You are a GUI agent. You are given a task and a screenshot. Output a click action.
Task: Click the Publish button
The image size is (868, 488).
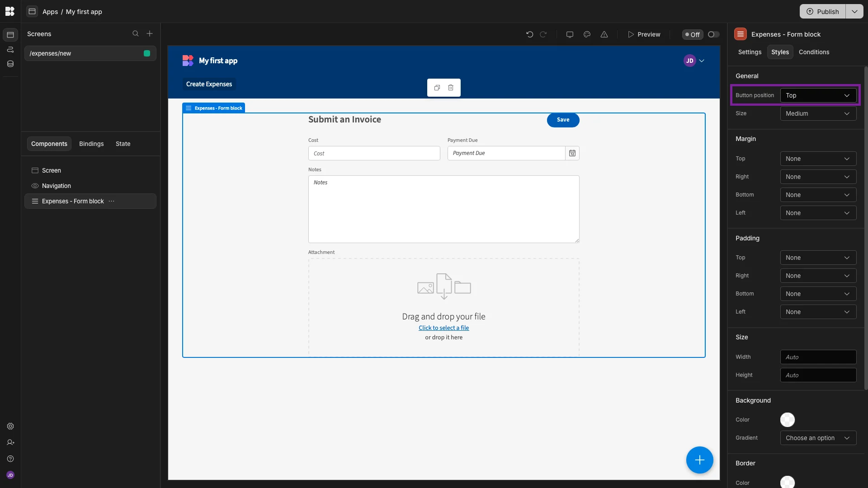pyautogui.click(x=822, y=12)
